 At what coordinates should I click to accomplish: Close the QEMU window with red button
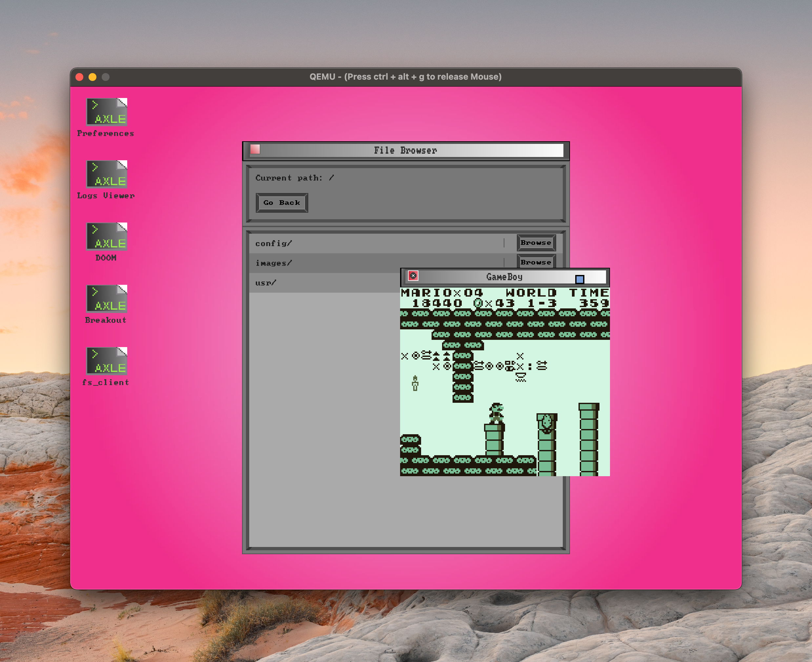pyautogui.click(x=79, y=77)
